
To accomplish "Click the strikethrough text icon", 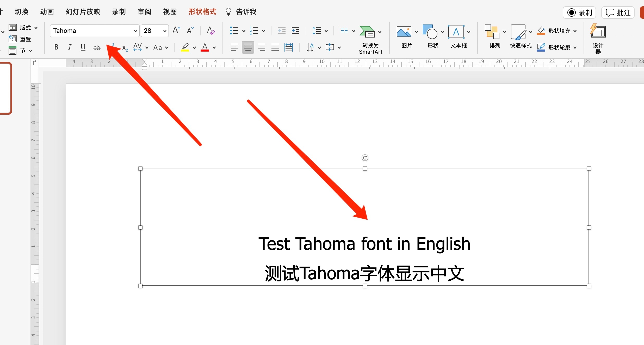I will [x=97, y=47].
